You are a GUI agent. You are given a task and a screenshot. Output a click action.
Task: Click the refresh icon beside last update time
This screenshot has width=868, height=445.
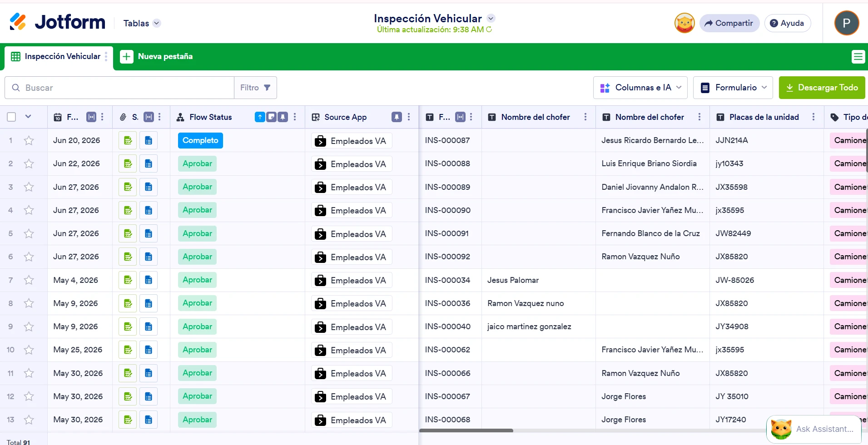(489, 30)
